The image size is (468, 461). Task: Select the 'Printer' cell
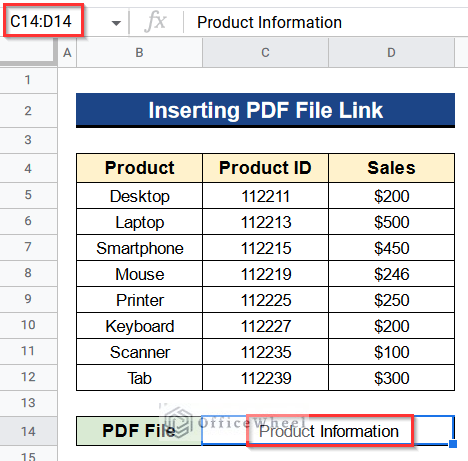pos(139,300)
